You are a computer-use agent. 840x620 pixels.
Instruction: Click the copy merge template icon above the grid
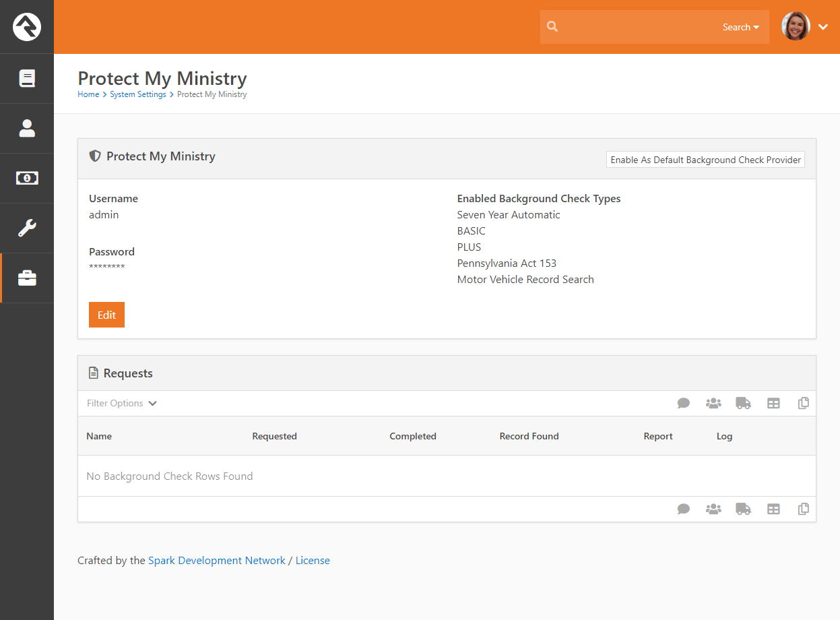pyautogui.click(x=803, y=403)
